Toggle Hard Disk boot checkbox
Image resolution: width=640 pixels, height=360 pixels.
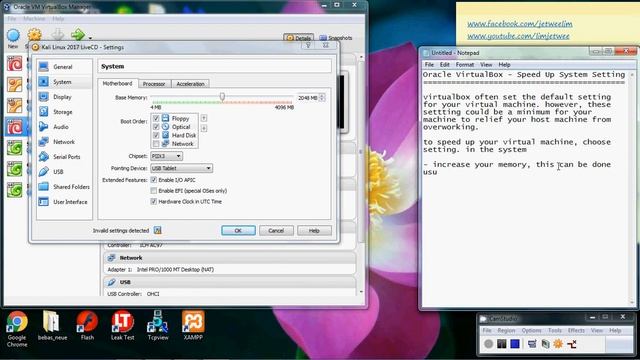(156, 136)
